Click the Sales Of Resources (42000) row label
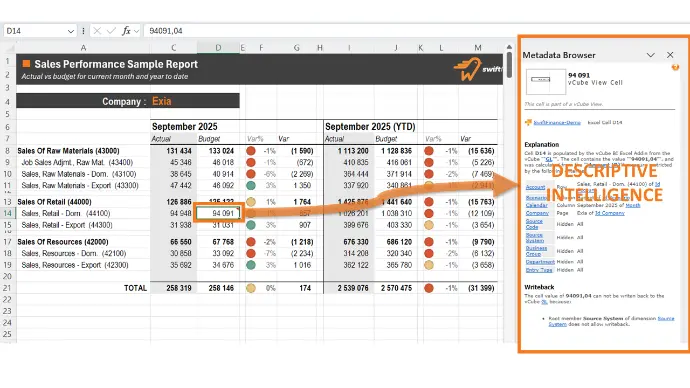The width and height of the screenshot is (690, 388). (62, 242)
